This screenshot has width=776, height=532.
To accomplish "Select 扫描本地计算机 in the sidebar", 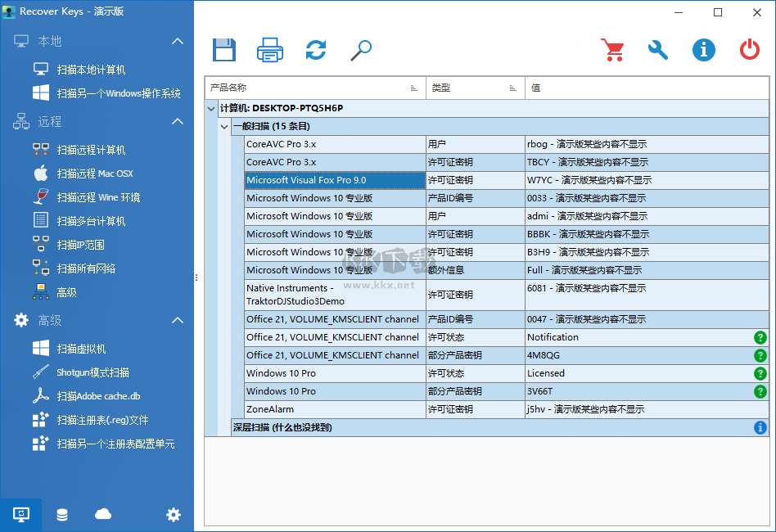I will point(92,69).
